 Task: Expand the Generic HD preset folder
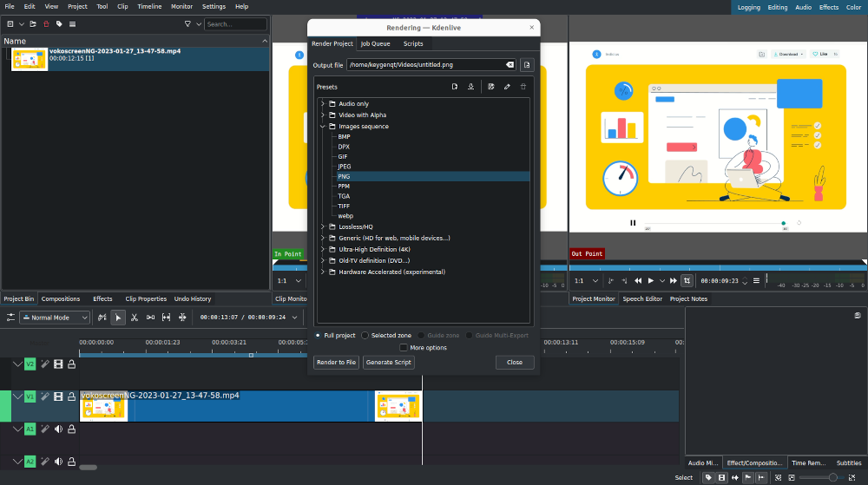click(x=323, y=238)
